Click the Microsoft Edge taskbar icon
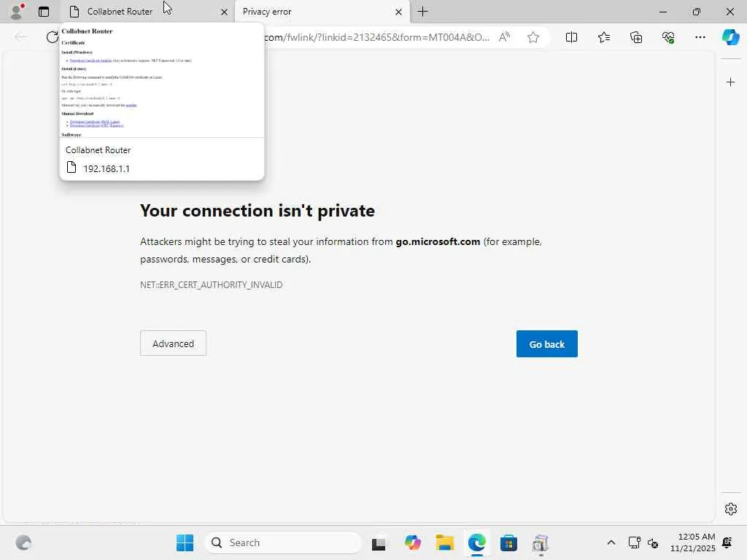The image size is (747, 560). point(476,542)
